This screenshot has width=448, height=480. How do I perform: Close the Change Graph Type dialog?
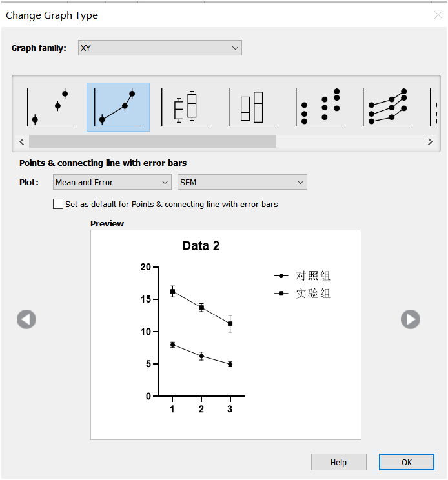(439, 14)
